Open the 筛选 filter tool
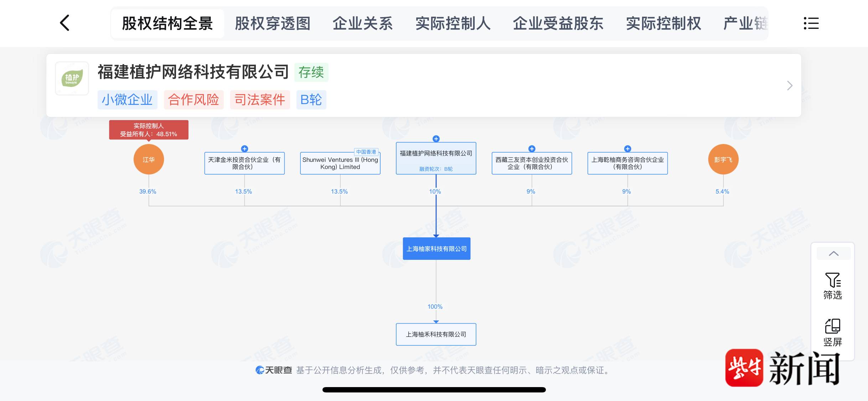 (833, 286)
